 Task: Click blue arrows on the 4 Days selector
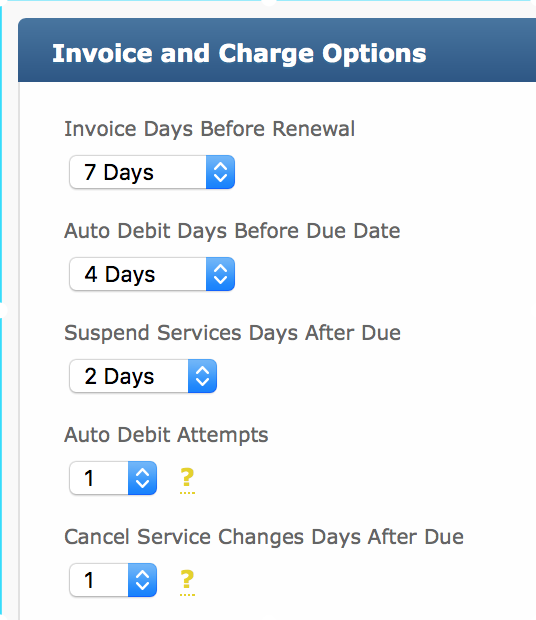(220, 274)
